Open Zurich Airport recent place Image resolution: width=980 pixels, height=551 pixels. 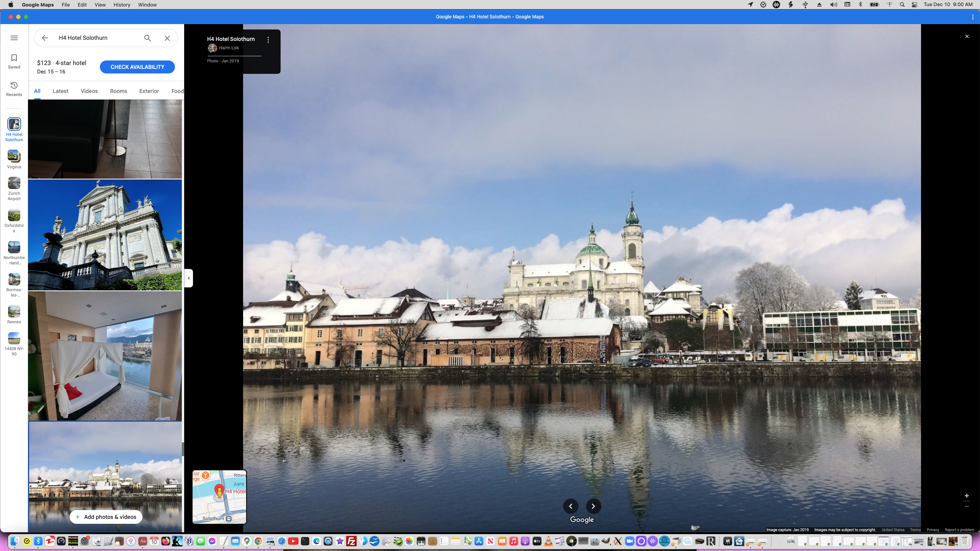point(14,184)
